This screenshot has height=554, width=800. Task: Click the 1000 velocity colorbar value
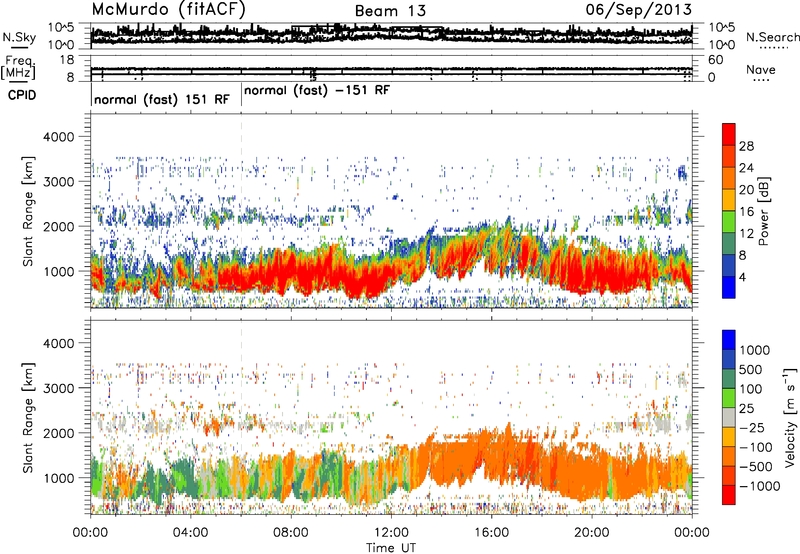[x=755, y=350]
